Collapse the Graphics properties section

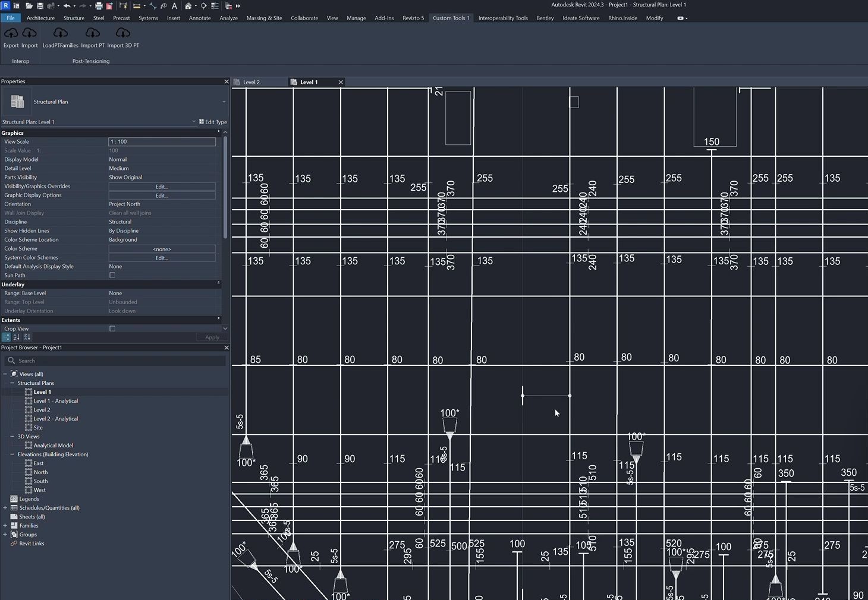click(x=218, y=132)
